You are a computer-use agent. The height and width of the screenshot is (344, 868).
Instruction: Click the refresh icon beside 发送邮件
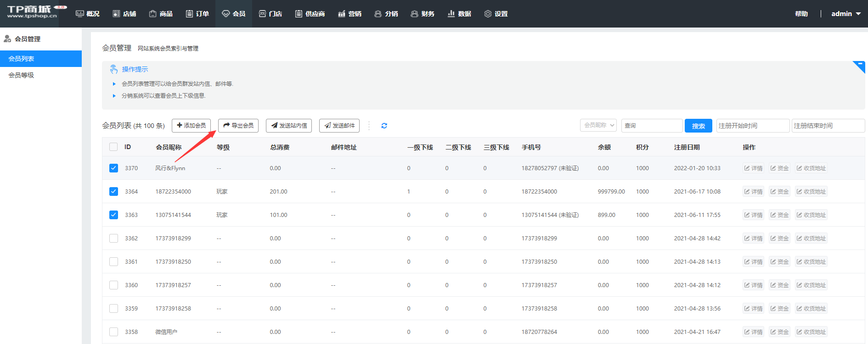click(384, 126)
